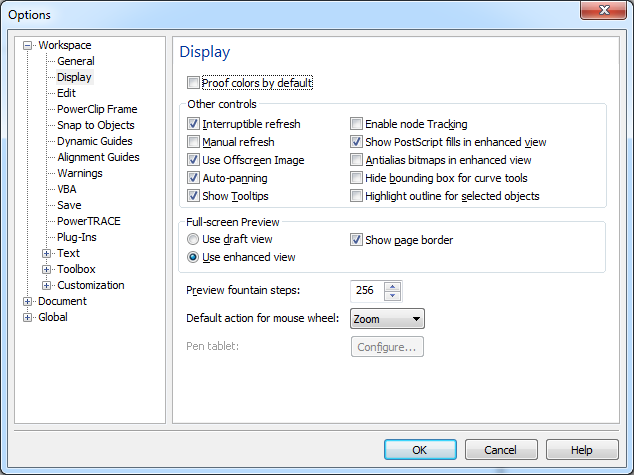This screenshot has height=475, width=634.
Task: Expand the Document tree node
Action: tap(28, 301)
